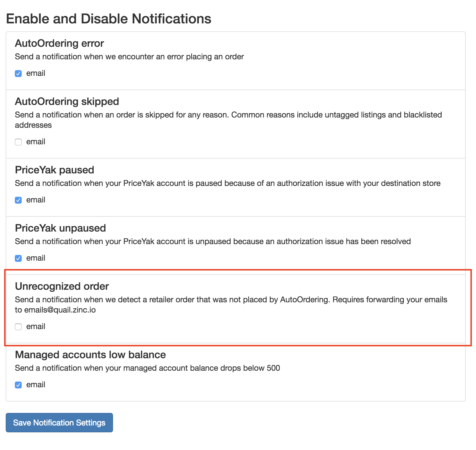Click Save Notification Settings button
This screenshot has width=476, height=450.
pyautogui.click(x=59, y=423)
